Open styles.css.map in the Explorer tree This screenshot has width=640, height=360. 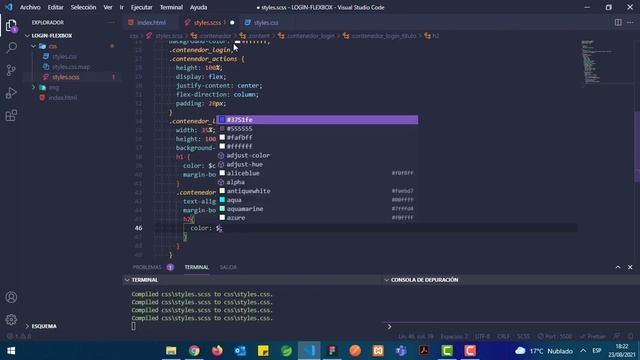point(72,67)
